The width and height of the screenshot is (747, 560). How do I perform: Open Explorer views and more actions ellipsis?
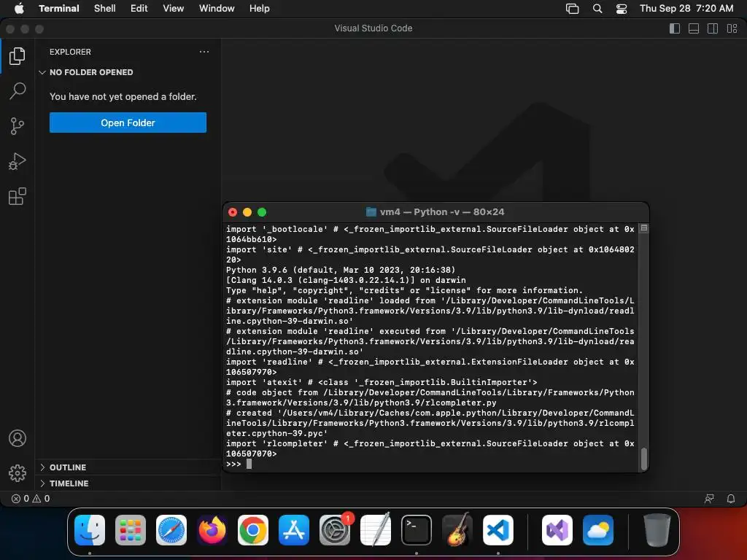pos(204,52)
